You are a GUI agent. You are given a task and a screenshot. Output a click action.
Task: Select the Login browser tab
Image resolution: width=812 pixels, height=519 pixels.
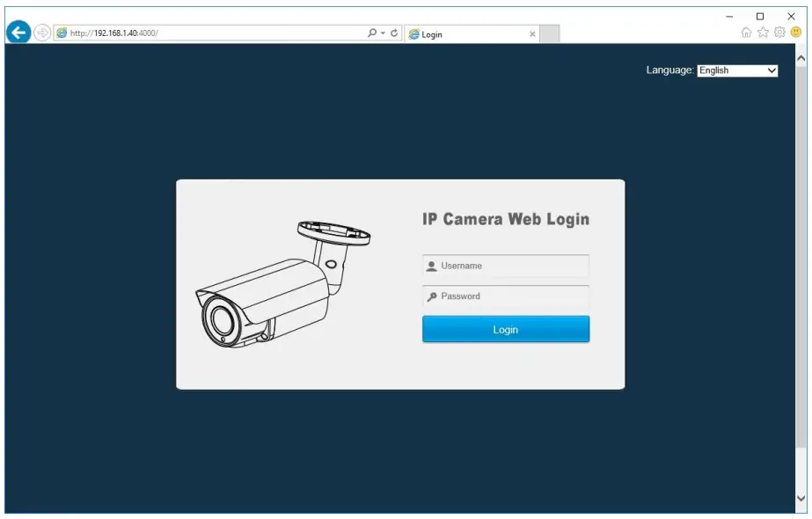[472, 34]
